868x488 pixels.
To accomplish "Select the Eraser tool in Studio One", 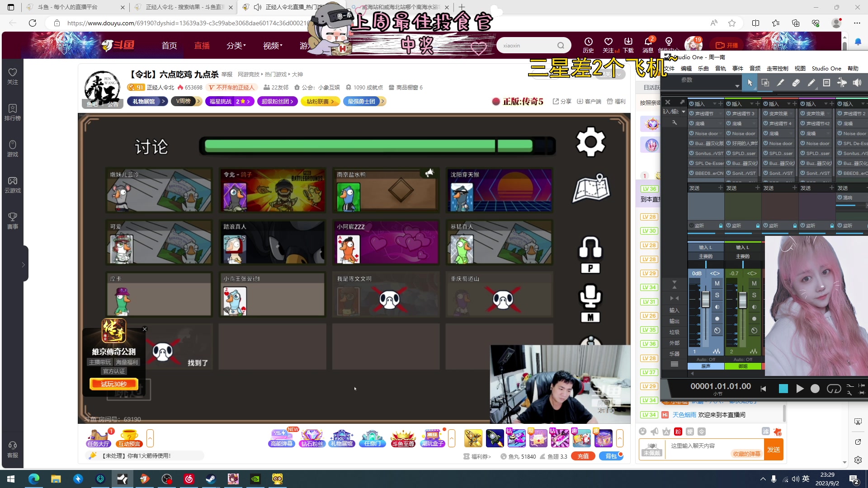I will click(796, 83).
